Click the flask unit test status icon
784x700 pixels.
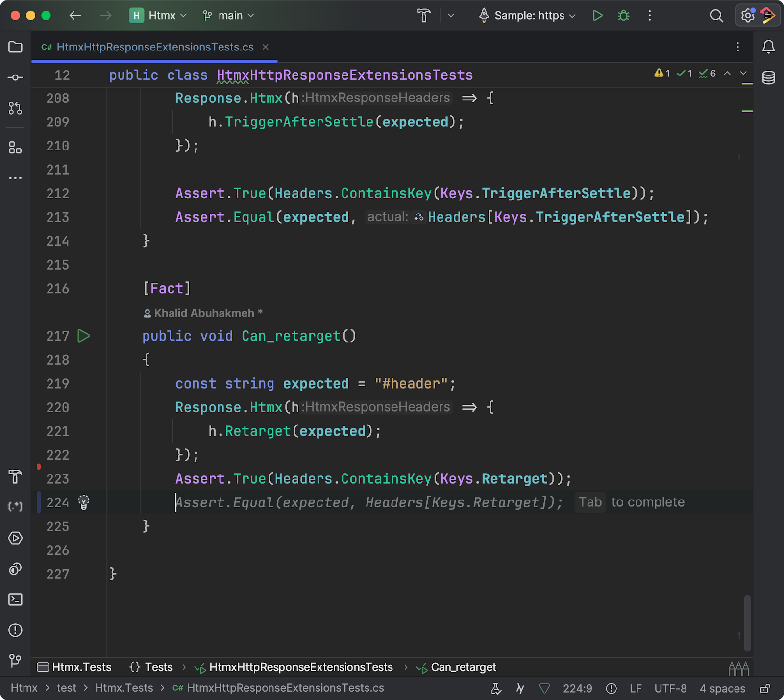click(x=496, y=689)
